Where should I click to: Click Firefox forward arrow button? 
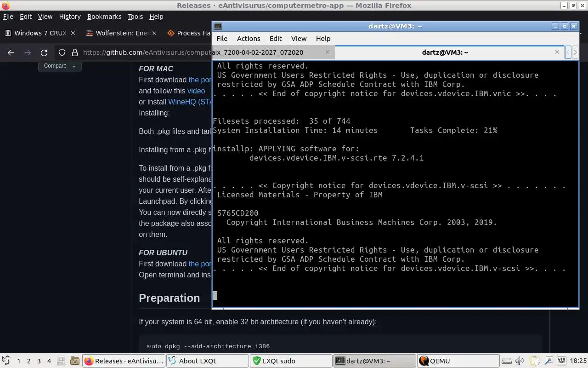[28, 53]
